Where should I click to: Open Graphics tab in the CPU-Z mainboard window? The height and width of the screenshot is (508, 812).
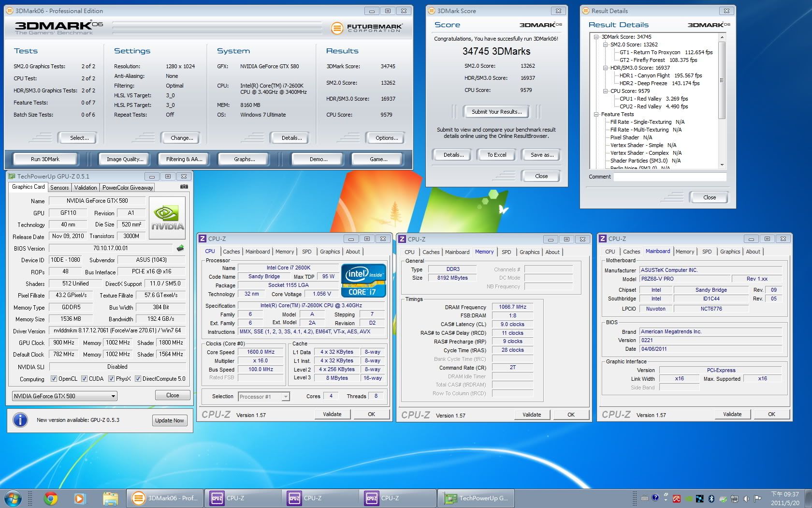730,252
